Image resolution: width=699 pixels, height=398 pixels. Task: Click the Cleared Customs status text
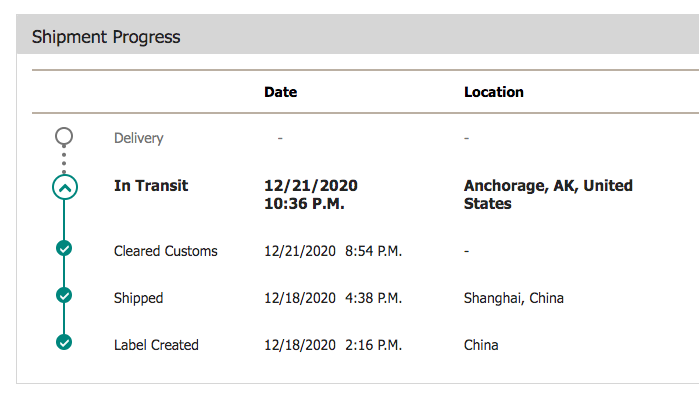click(x=166, y=251)
